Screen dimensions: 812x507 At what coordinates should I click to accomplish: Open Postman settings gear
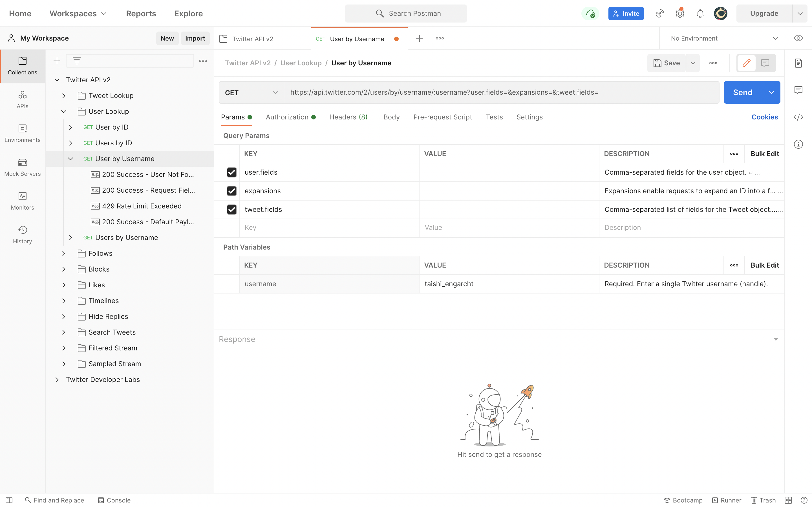tap(679, 14)
